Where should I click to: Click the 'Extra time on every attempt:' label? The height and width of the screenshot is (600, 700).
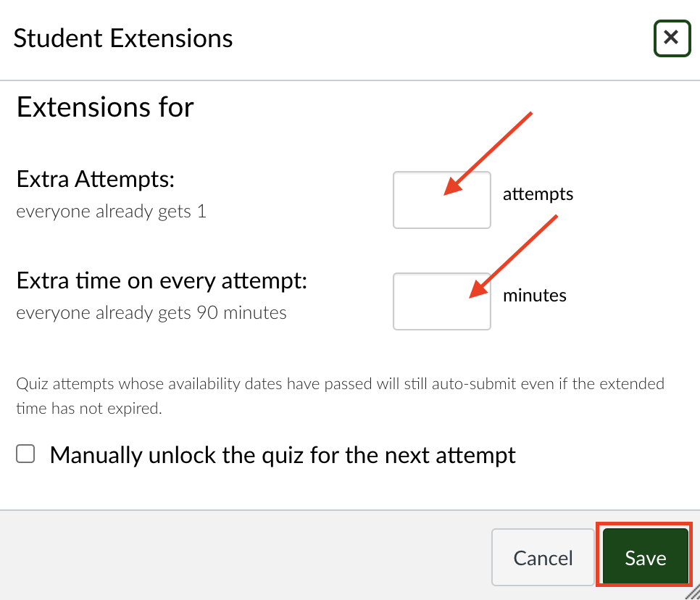[x=162, y=281]
